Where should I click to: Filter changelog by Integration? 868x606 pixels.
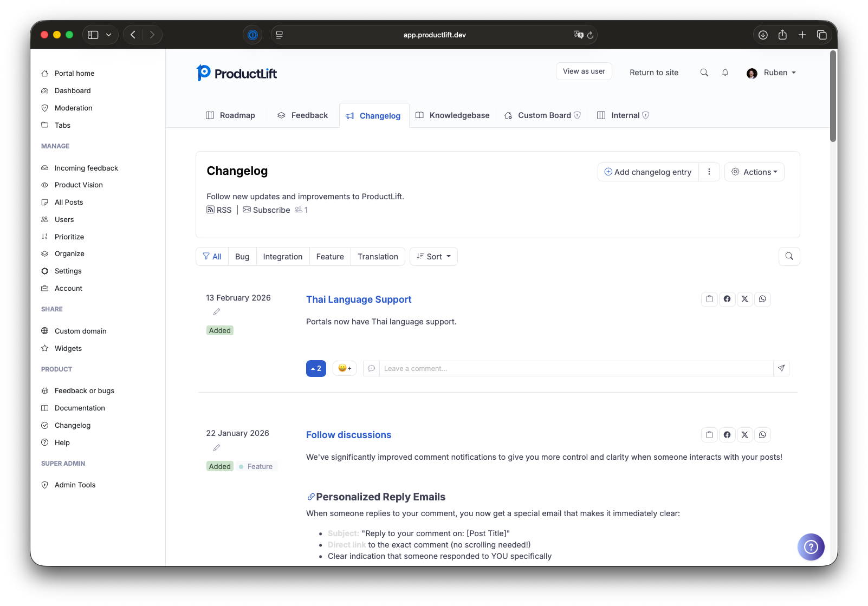283,257
